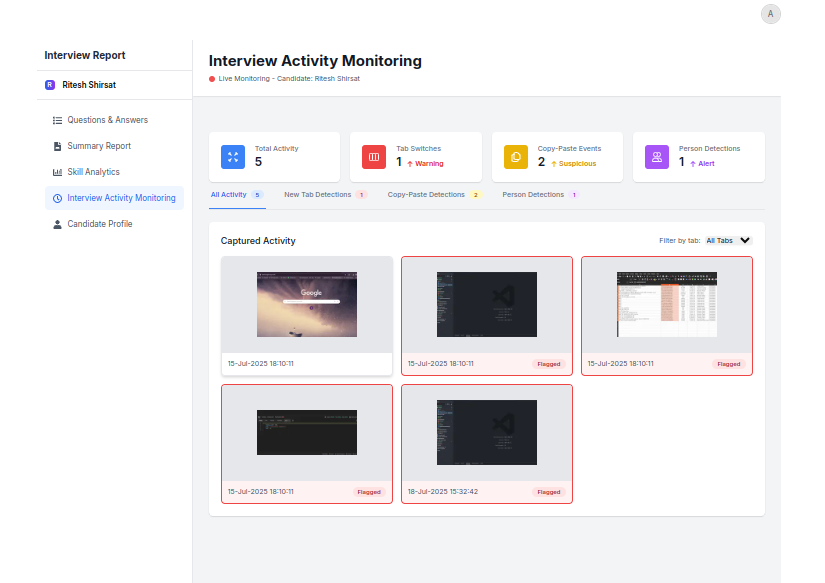Screen dimensions: 825x583
Task: Open Summary Report in the sidebar
Action: point(99,146)
